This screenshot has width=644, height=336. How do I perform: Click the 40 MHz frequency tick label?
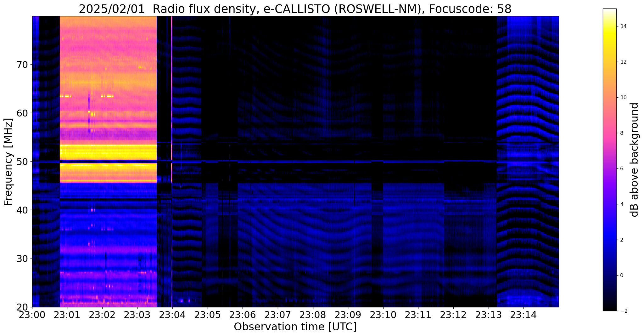pyautogui.click(x=23, y=210)
